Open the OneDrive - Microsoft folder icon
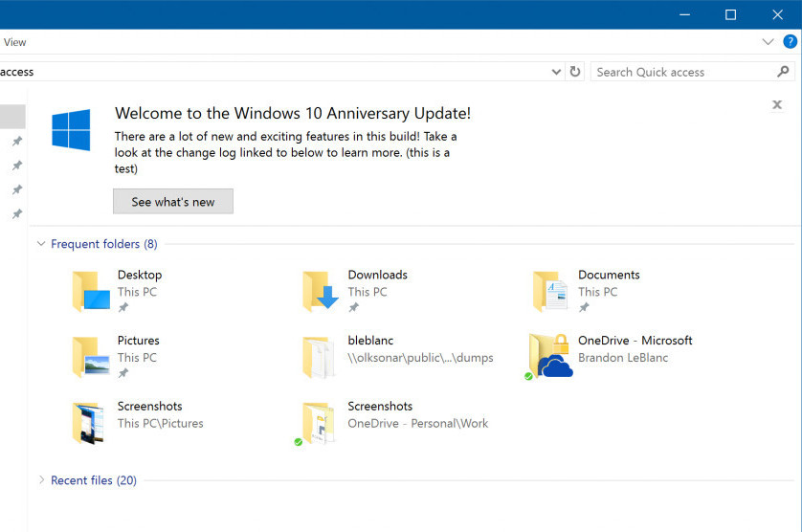The image size is (802, 532). click(548, 356)
